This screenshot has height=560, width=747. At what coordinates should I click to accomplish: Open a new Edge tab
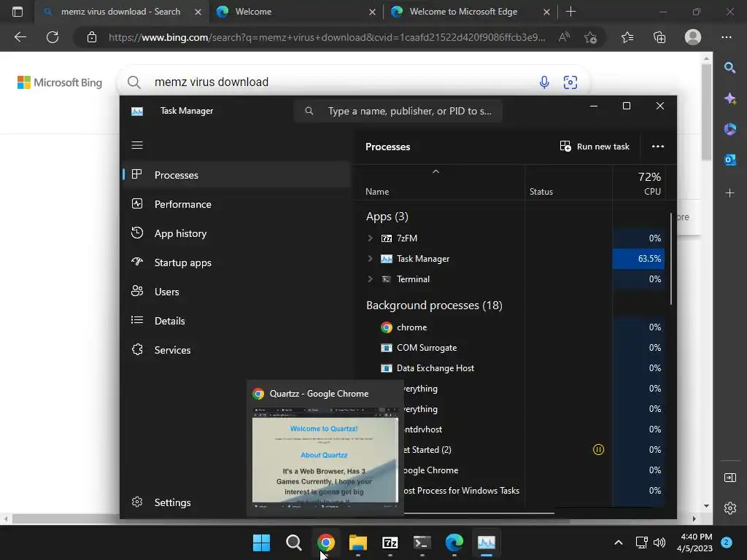click(570, 12)
